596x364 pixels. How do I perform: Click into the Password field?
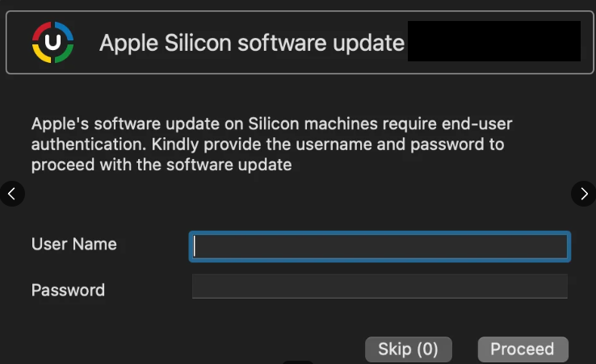tap(380, 287)
